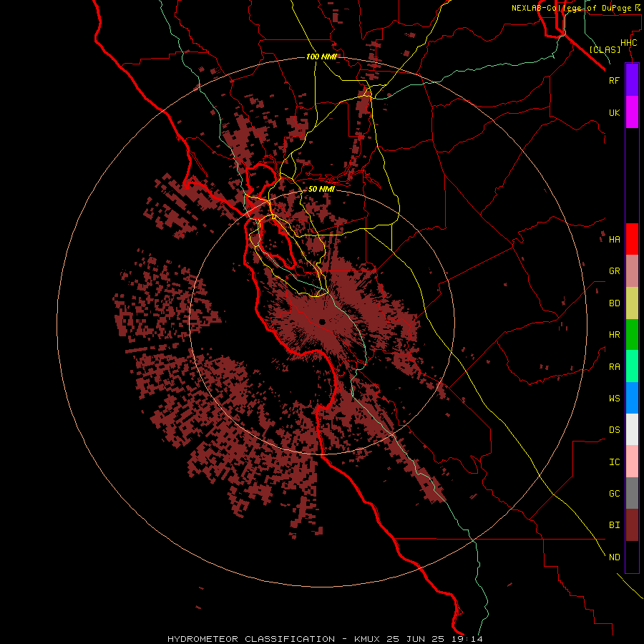Click the white DS color swatch
644x644 pixels.
point(632,429)
